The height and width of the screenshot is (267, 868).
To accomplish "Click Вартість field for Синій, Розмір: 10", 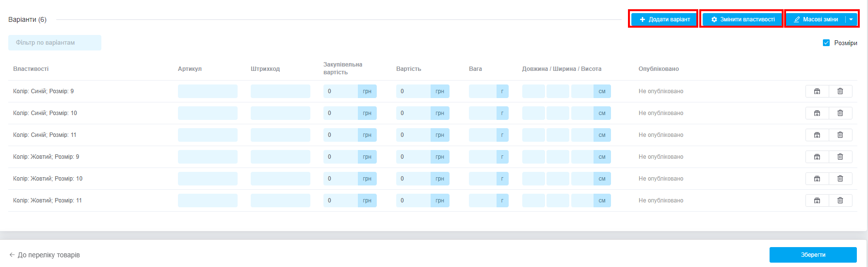I will pyautogui.click(x=413, y=113).
